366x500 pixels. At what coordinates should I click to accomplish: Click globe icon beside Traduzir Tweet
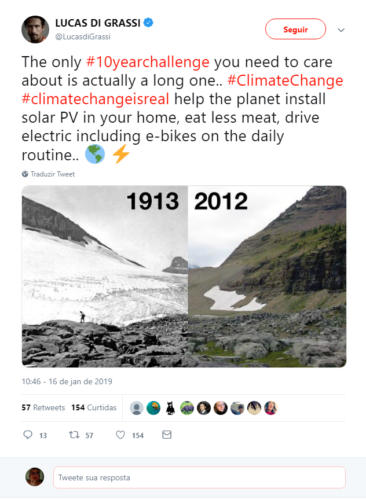[25, 174]
